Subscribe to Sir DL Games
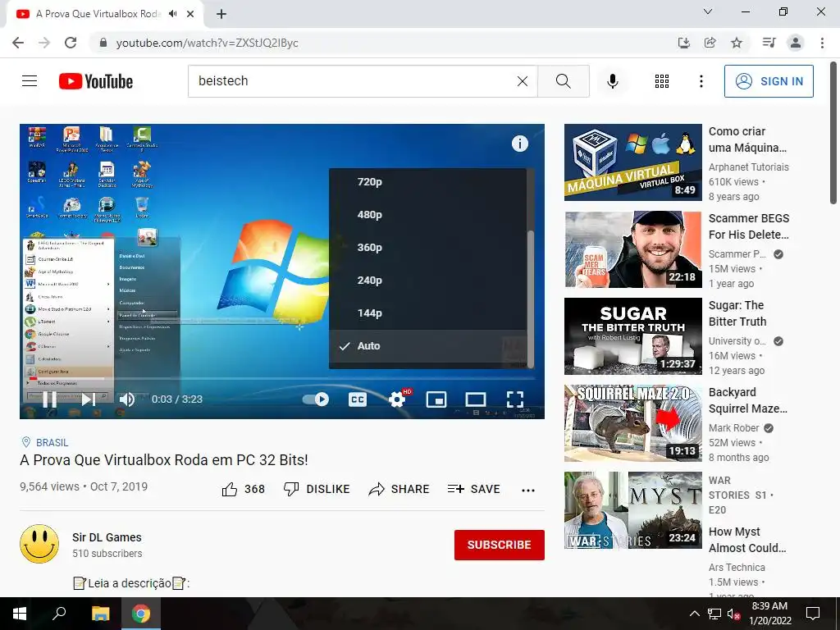 (500, 545)
